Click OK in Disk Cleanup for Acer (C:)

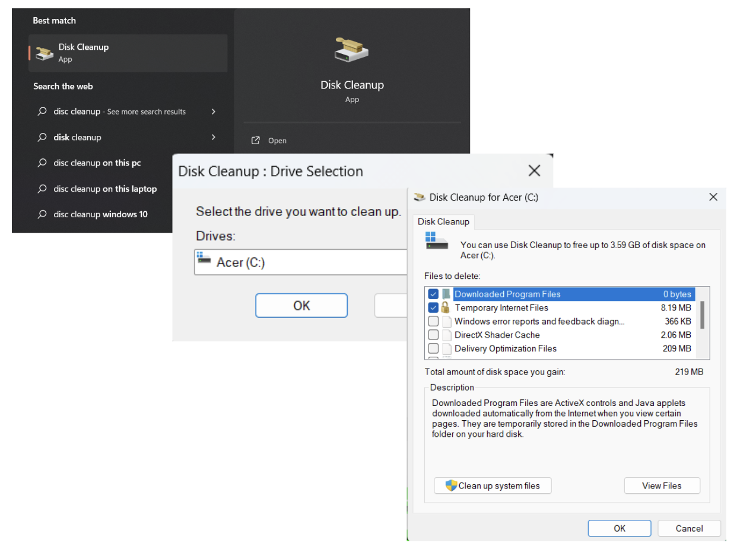[620, 528]
